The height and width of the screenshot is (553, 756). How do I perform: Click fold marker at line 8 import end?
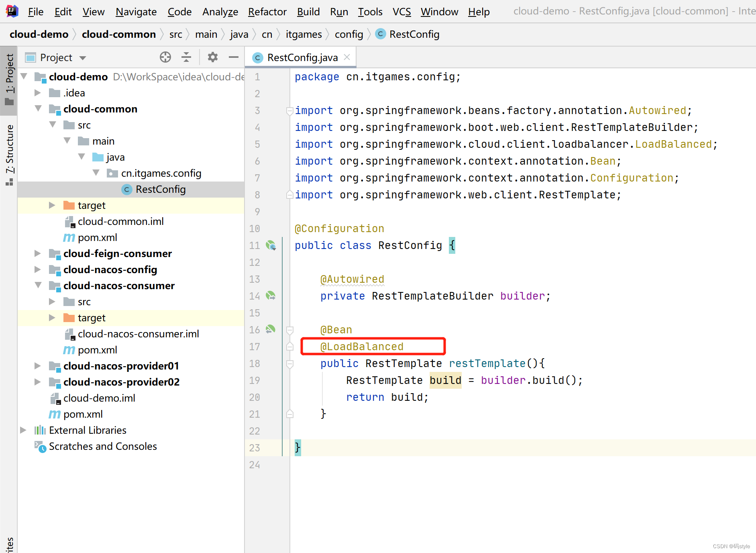pos(289,195)
